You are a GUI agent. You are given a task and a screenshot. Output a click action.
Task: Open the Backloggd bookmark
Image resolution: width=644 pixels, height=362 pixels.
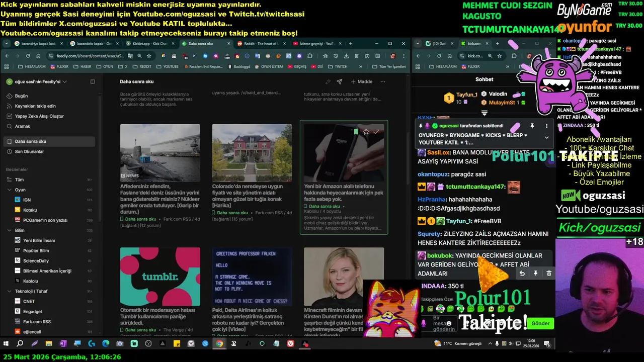tap(238, 66)
